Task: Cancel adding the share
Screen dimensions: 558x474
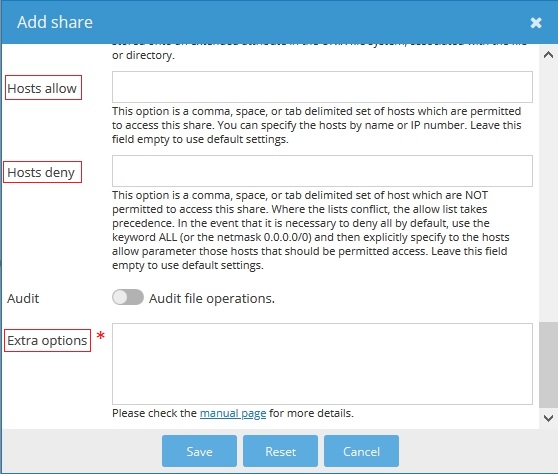Action: [361, 451]
